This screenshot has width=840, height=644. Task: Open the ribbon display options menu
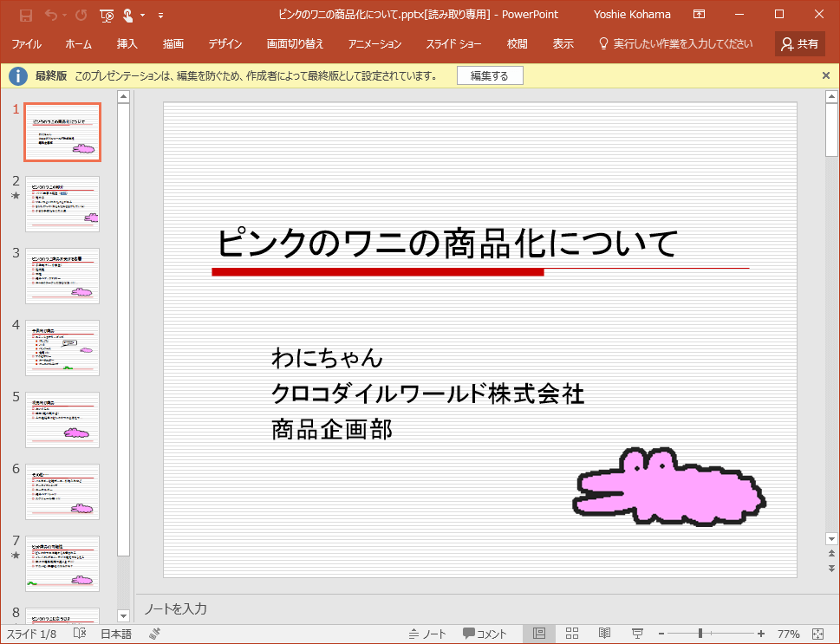700,15
